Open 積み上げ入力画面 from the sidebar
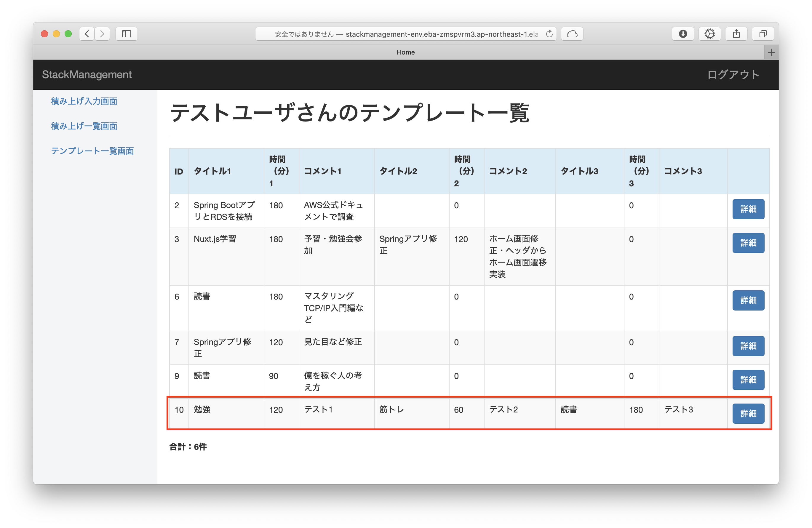Screen dimensions: 812x528 pyautogui.click(x=84, y=101)
